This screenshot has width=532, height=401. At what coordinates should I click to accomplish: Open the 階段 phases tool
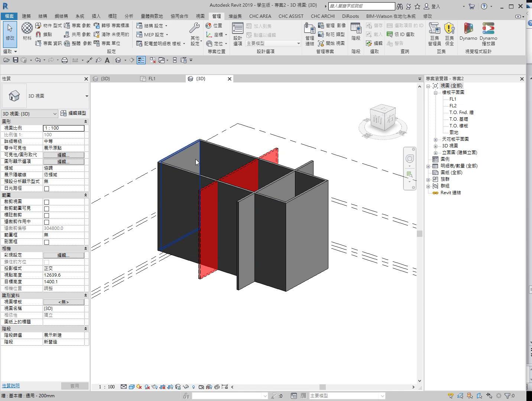pos(356,32)
